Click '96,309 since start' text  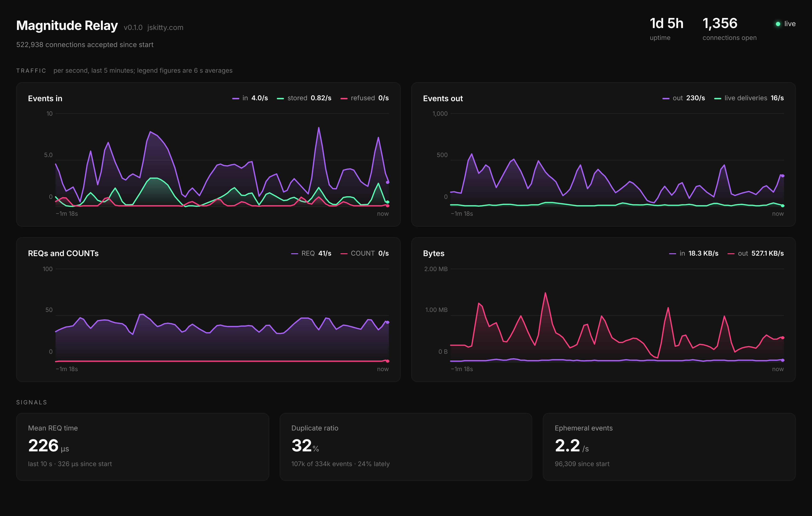click(582, 464)
